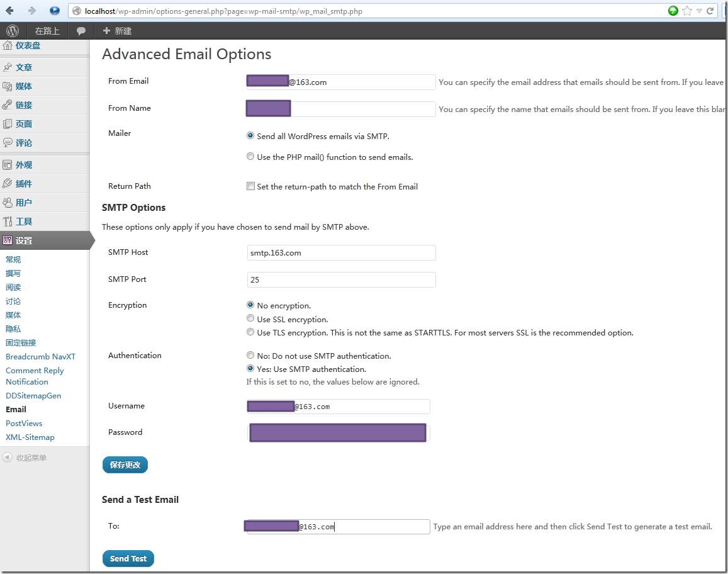728x574 pixels.
Task: Open the Breadcrumb NavXT settings submenu item
Action: [40, 357]
